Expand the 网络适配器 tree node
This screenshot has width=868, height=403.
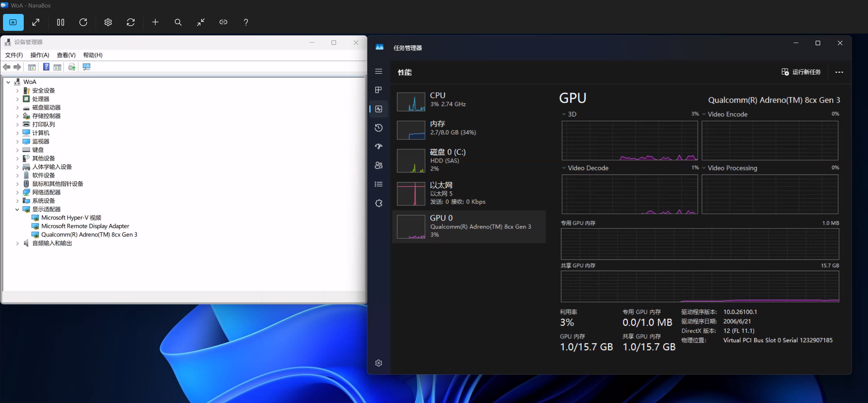17,192
